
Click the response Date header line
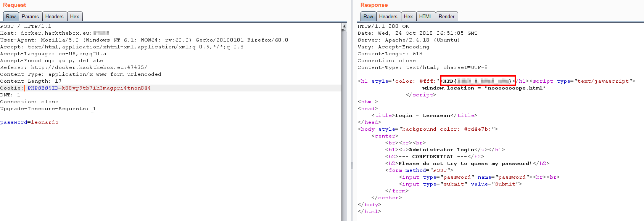417,33
